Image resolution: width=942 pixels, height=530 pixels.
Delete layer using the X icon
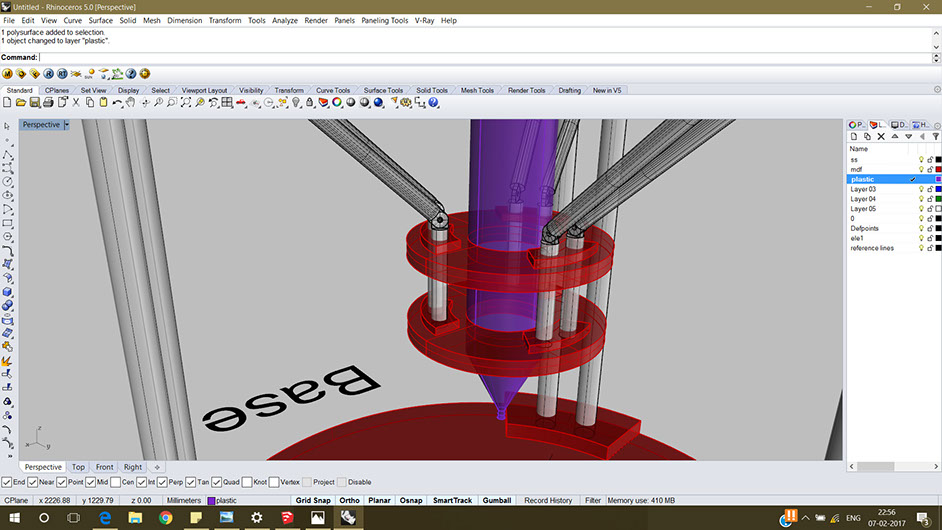point(881,136)
